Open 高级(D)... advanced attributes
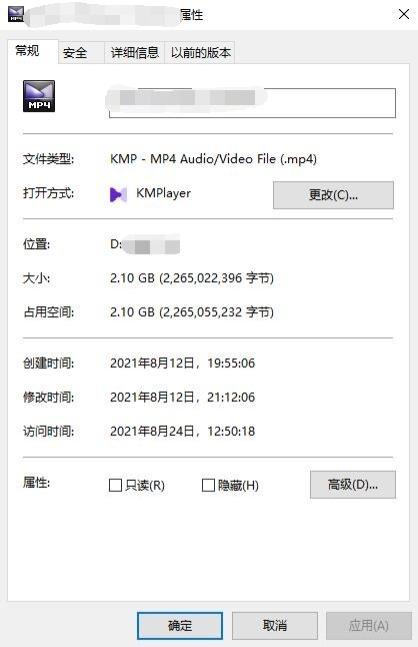Viewport: 418px width, 647px height. point(353,485)
